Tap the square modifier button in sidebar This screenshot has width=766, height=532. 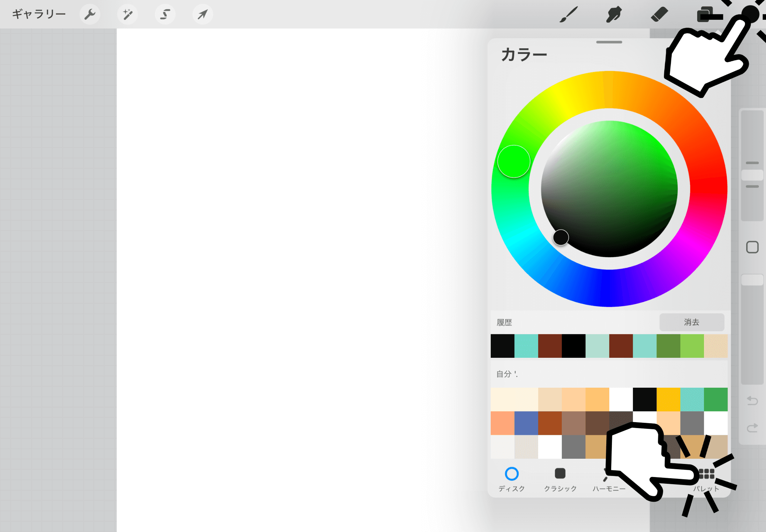pos(752,247)
